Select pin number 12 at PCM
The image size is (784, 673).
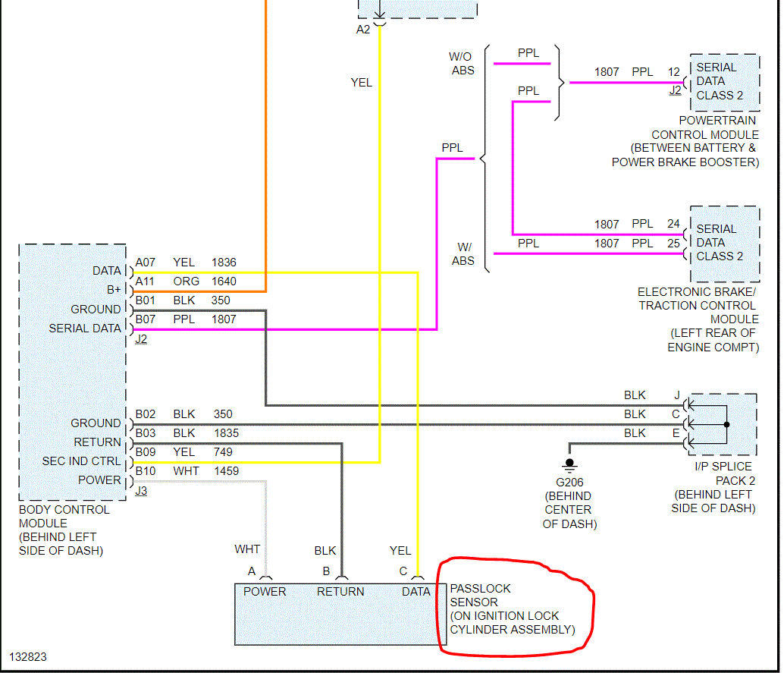(674, 71)
